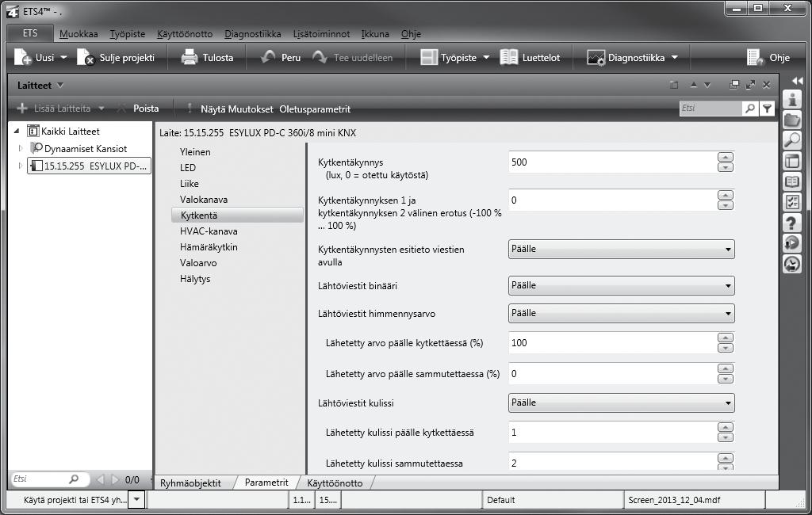
Task: Open the Ikkuna menu
Action: pyautogui.click(x=375, y=33)
